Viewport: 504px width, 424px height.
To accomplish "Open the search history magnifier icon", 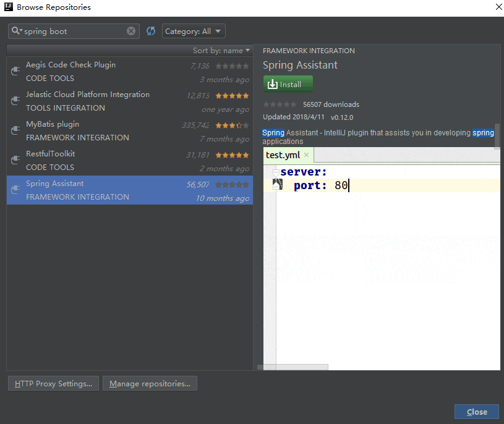I will point(17,31).
